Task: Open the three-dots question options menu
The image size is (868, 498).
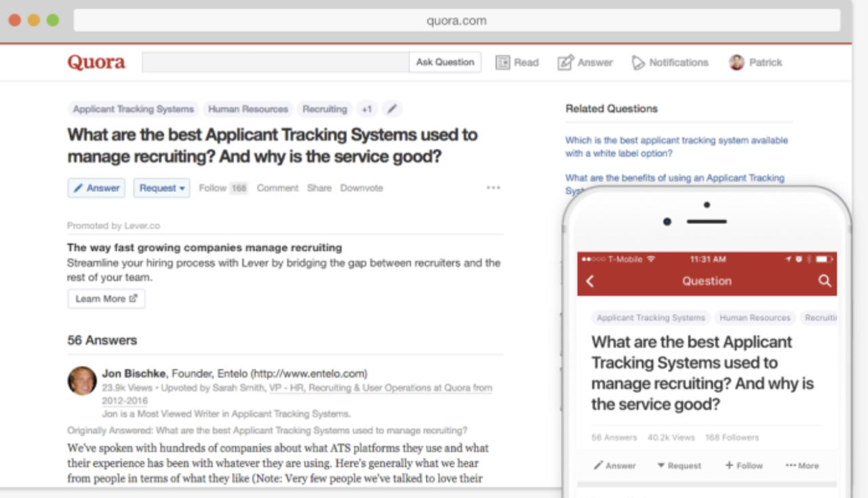Action: pyautogui.click(x=493, y=188)
